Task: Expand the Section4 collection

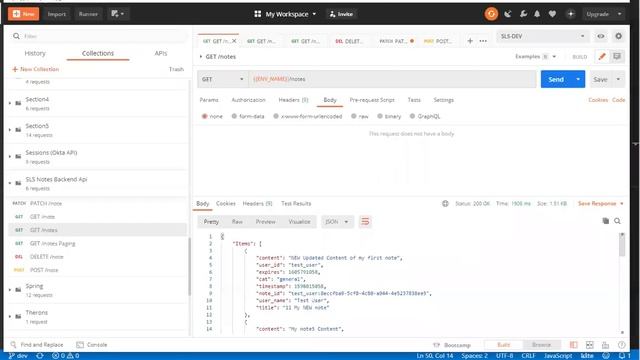Action: click(x=10, y=103)
